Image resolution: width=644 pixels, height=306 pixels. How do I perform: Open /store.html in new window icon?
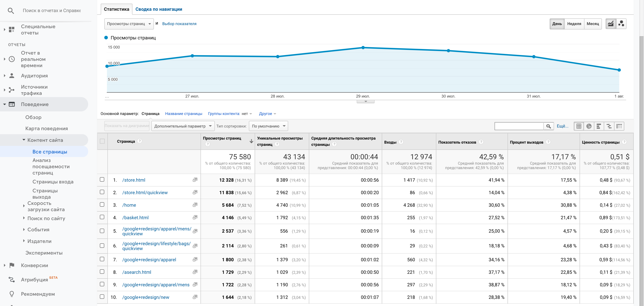click(x=195, y=180)
